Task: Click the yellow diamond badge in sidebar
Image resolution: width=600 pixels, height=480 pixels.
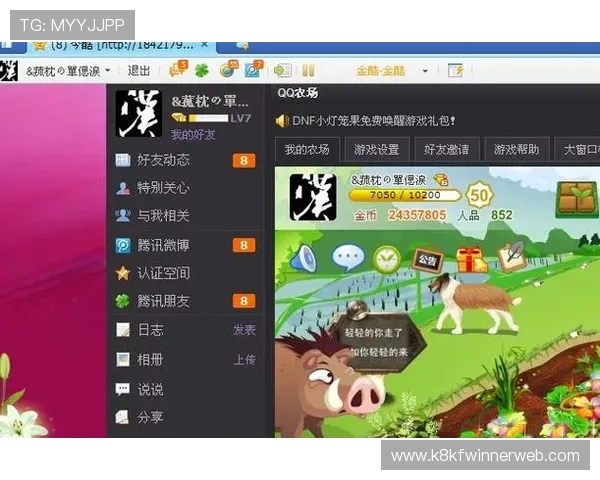Action: point(179,118)
